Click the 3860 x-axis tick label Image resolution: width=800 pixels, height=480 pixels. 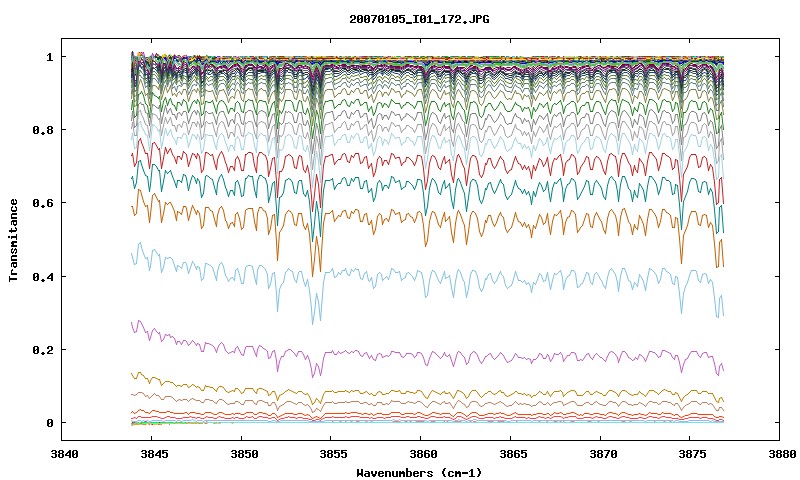tap(421, 453)
